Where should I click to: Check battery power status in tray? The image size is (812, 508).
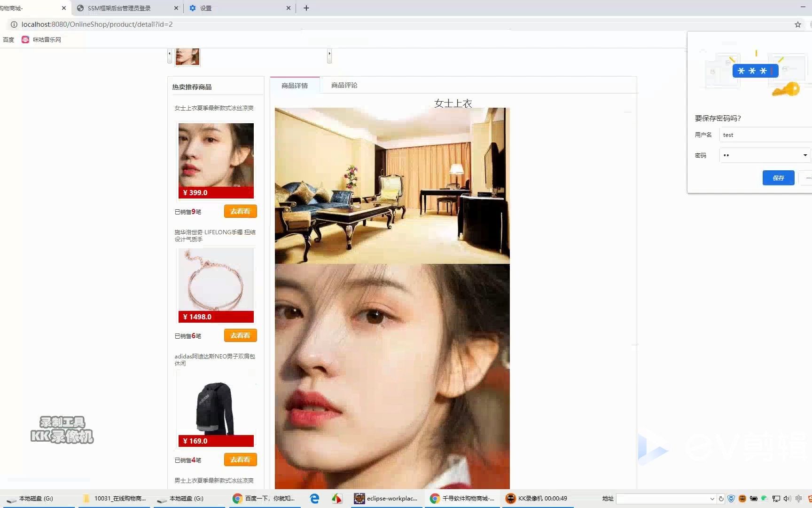(x=754, y=499)
